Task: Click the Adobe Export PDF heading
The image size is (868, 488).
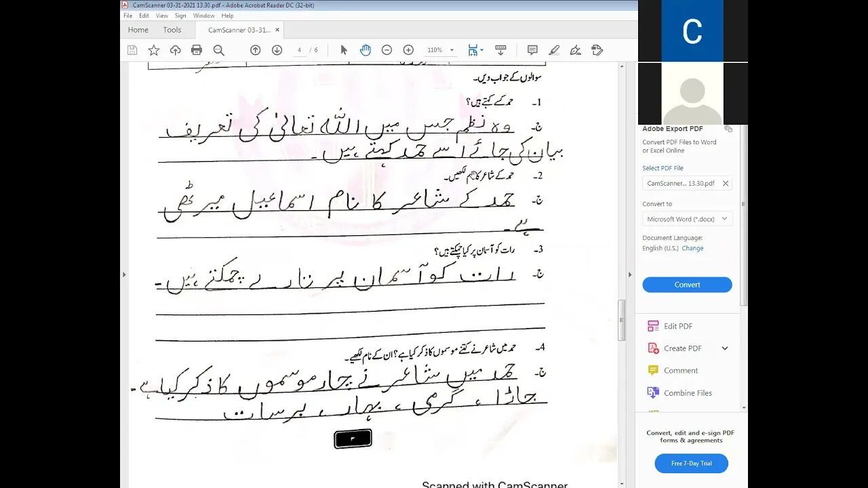Action: point(673,129)
